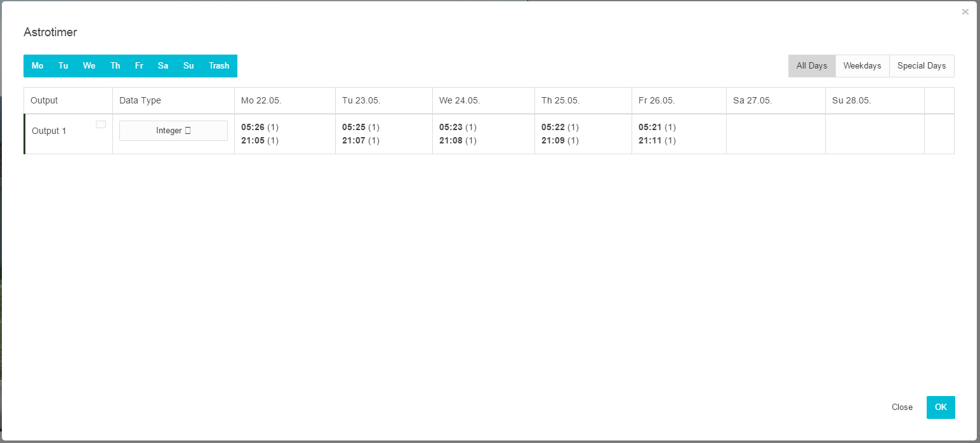The width and height of the screenshot is (980, 443).
Task: Select the Su day button
Action: [189, 66]
